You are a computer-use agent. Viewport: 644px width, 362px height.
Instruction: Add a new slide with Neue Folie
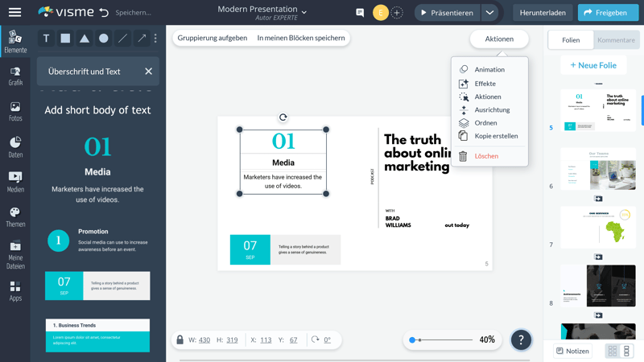593,65
